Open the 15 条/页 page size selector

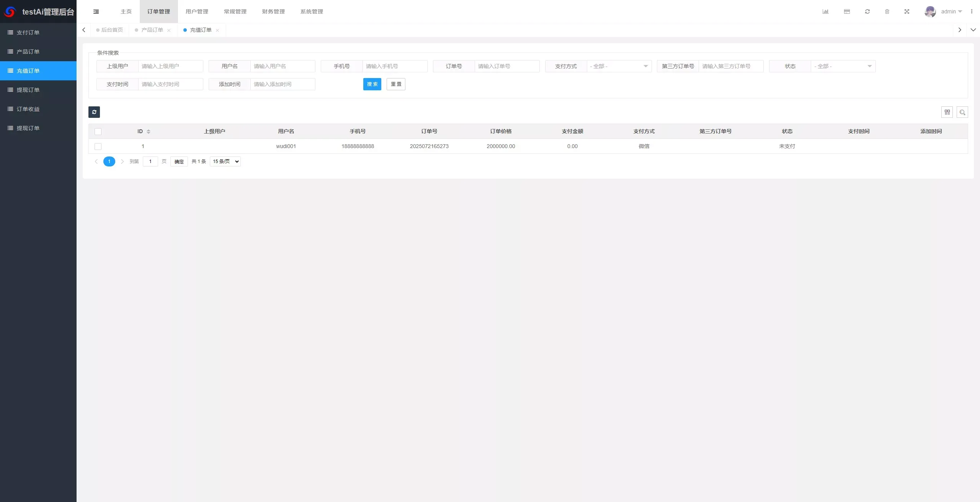(x=225, y=161)
